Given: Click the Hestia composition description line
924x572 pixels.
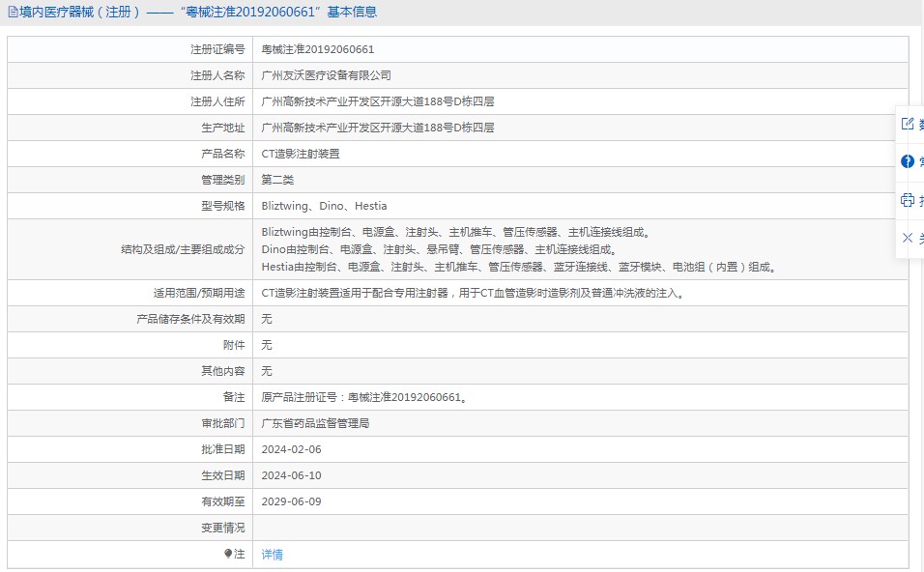Looking at the screenshot, I should pos(519,267).
